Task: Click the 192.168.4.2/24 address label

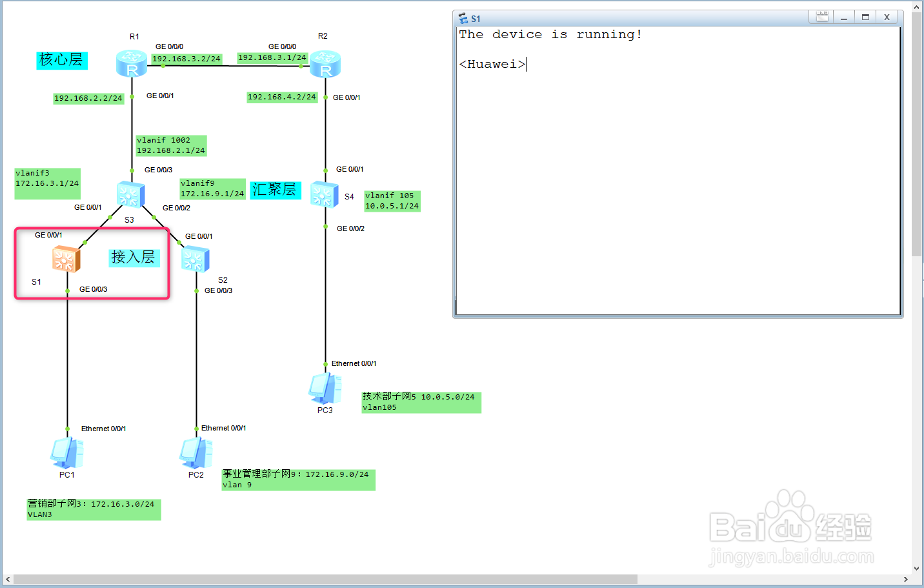Action: click(282, 97)
